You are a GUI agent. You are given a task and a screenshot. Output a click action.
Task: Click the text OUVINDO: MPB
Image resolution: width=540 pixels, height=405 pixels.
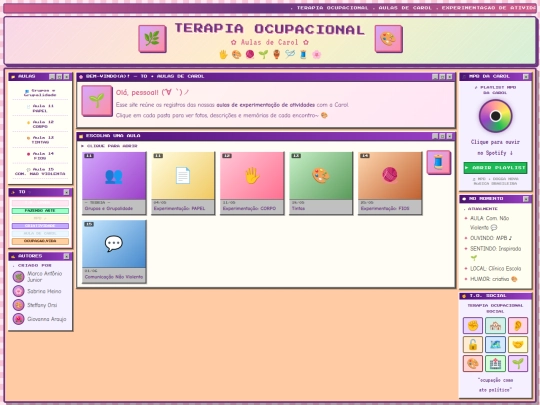491,238
